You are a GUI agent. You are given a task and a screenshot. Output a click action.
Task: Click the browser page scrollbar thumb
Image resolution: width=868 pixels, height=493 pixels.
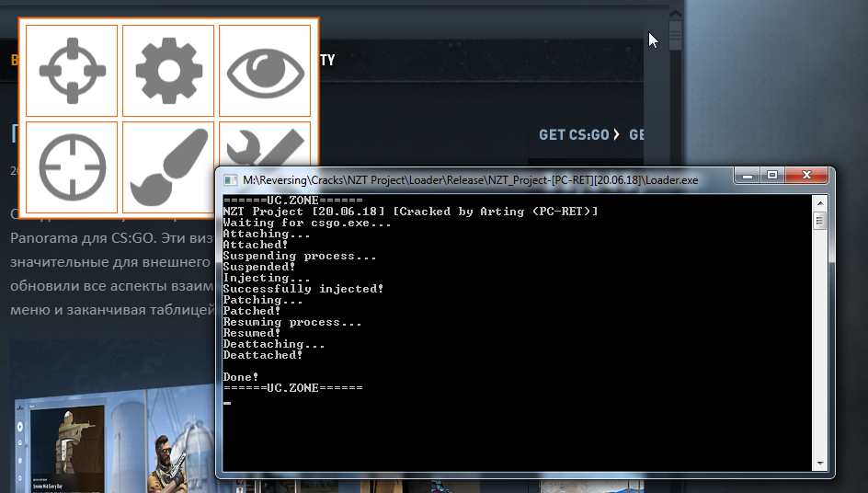[675, 34]
